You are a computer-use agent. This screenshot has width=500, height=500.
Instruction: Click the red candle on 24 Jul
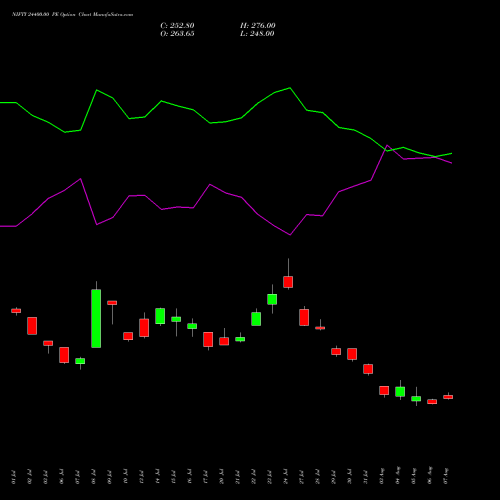(288, 282)
